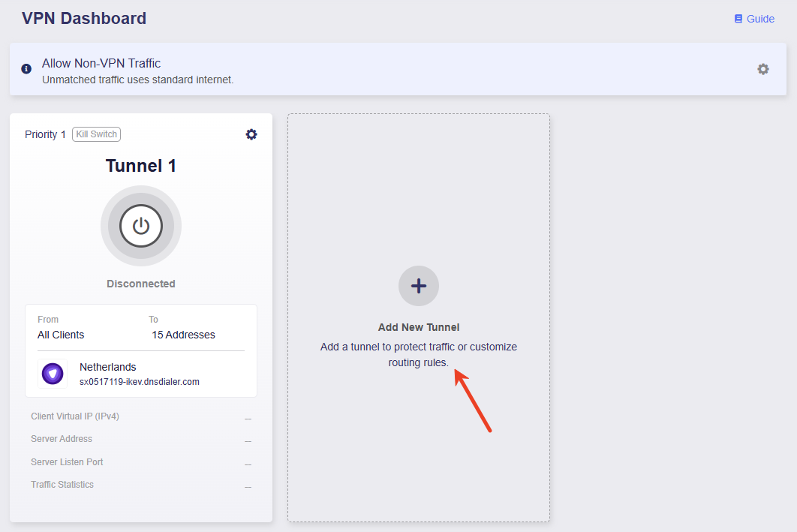Click the info icon in the banner
This screenshot has width=797, height=532.
[26, 69]
